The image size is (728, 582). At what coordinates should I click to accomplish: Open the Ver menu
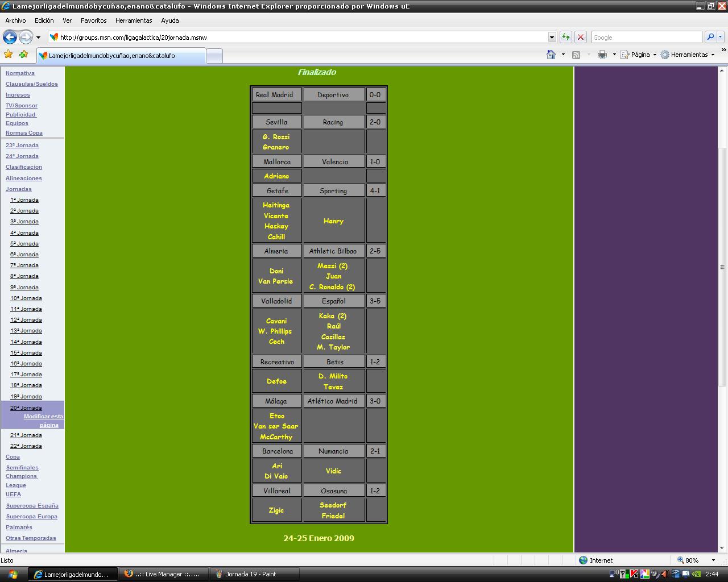click(67, 20)
